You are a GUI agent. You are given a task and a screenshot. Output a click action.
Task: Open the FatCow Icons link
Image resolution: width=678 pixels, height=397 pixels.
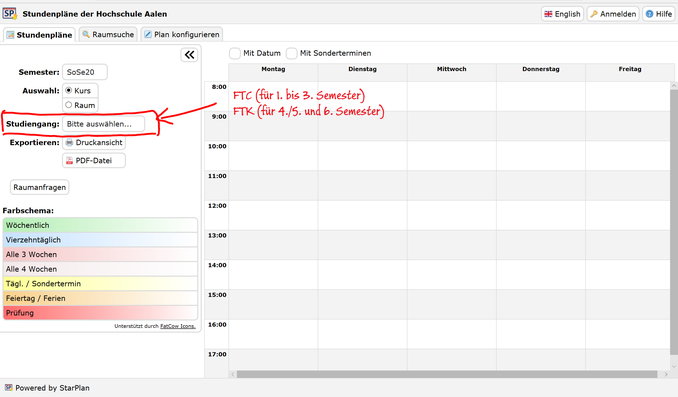178,326
